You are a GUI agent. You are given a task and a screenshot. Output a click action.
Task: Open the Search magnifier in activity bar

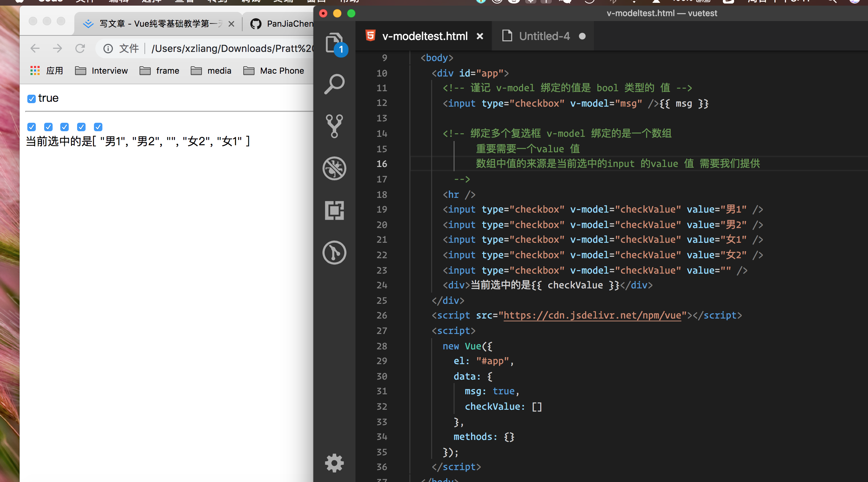click(x=334, y=84)
